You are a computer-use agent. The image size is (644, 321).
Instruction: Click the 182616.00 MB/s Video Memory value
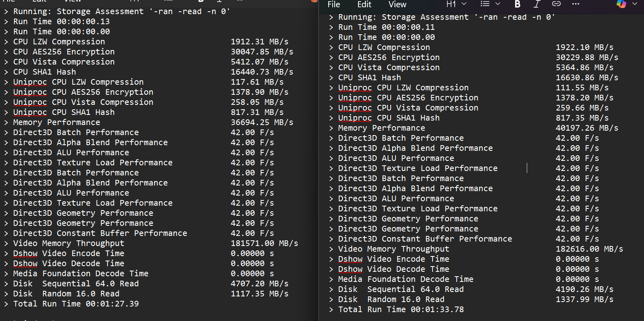point(589,249)
